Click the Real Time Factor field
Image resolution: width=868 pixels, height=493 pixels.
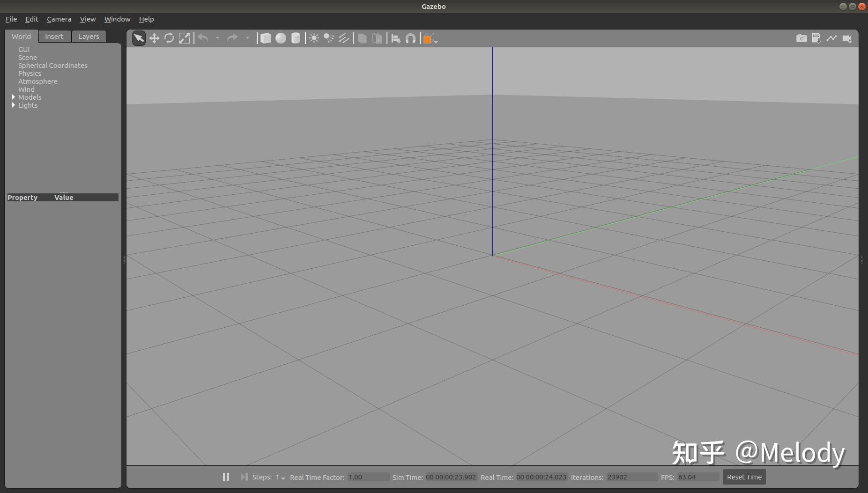368,477
